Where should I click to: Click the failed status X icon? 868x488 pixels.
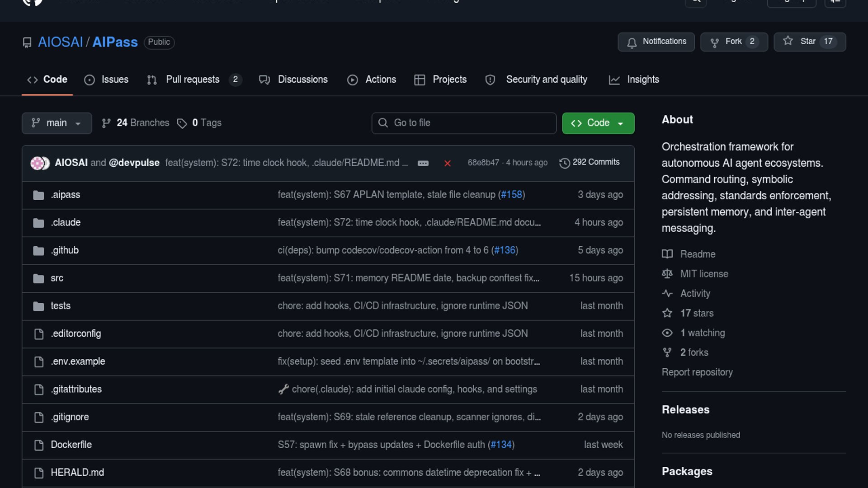click(x=447, y=163)
